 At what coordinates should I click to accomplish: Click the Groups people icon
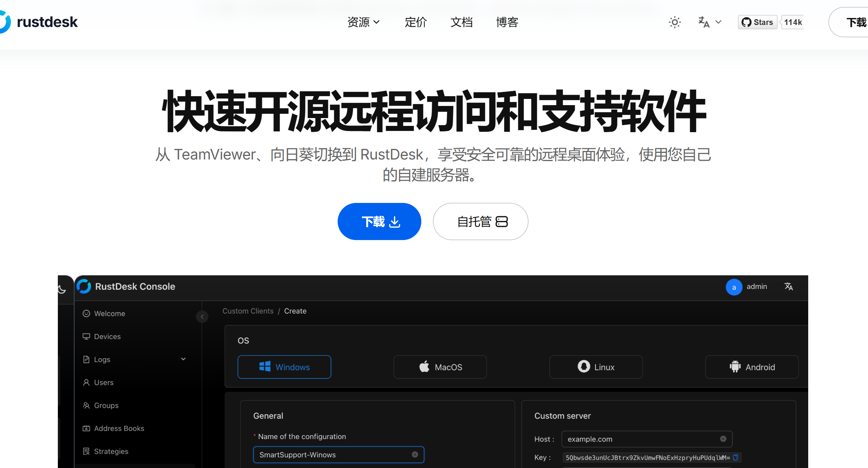point(86,405)
